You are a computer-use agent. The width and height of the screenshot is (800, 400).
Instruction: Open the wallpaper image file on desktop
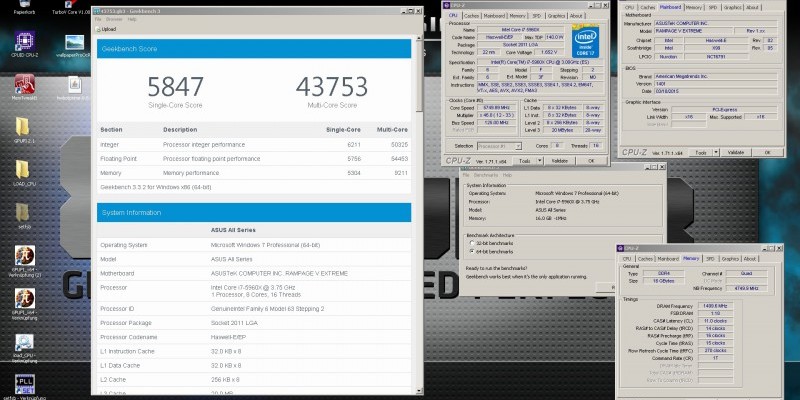(x=74, y=44)
